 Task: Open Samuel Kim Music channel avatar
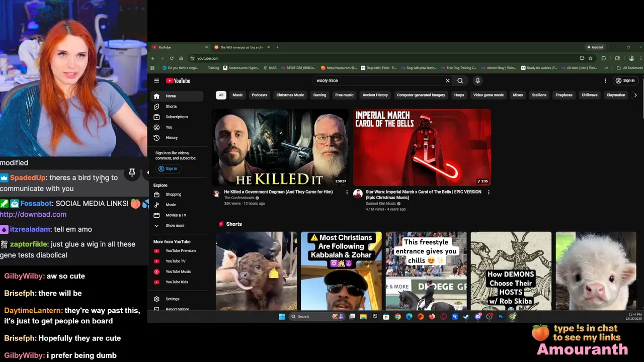[358, 194]
